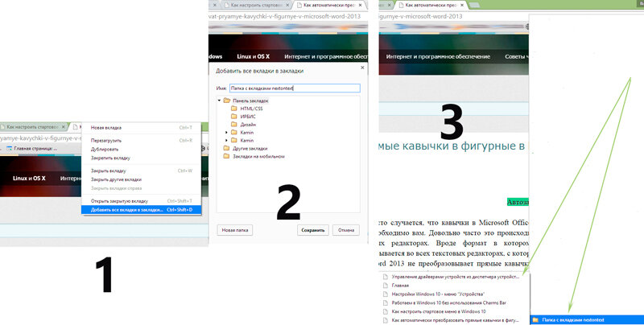Open Как настроить стартовое меню в Windows 10 bookmark
The image size is (644, 325).
439,311
